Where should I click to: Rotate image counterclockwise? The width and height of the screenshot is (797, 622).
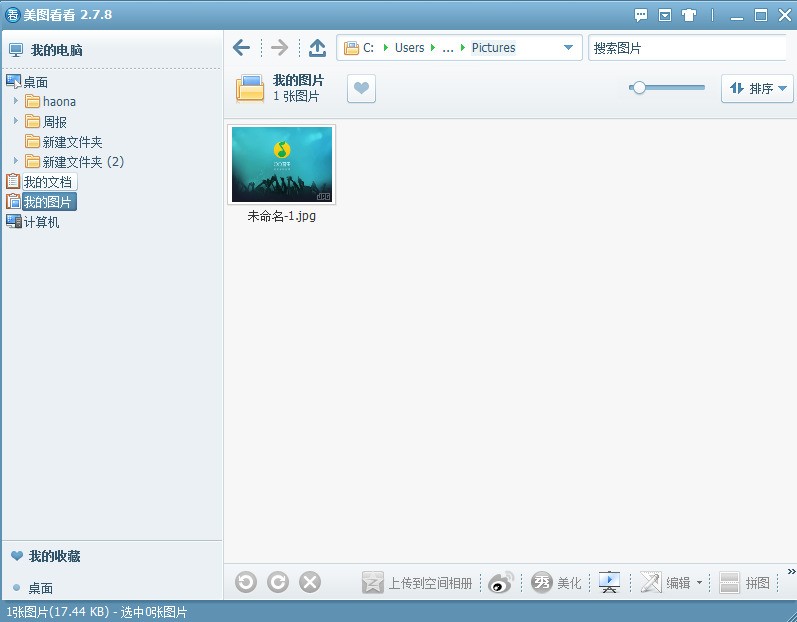(246, 582)
